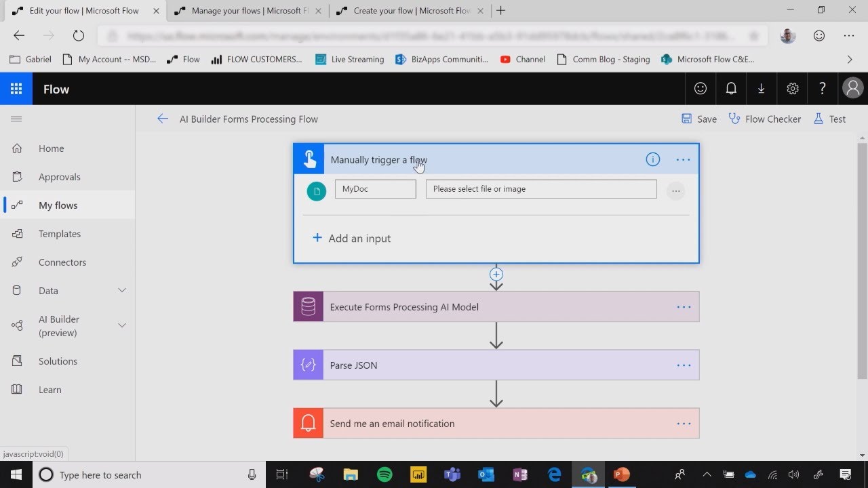Show hidden system tray icons
The image size is (868, 488).
[707, 474]
